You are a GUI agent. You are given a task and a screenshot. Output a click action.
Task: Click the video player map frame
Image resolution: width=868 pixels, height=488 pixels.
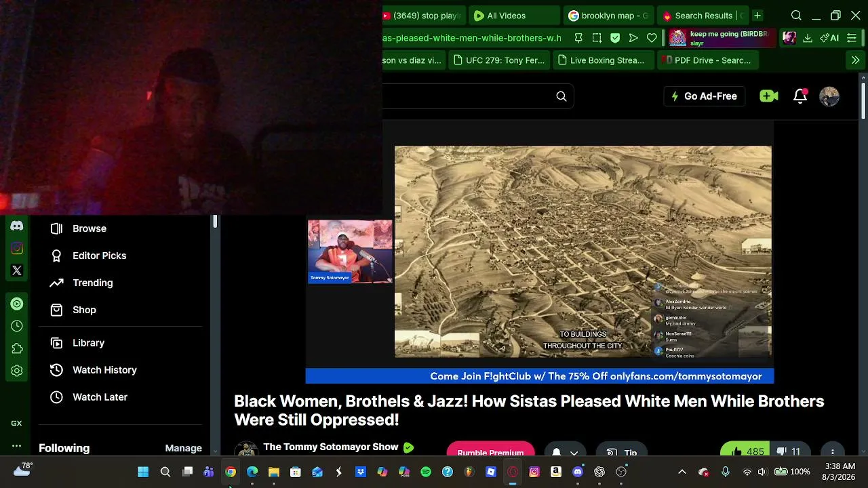[583, 251]
